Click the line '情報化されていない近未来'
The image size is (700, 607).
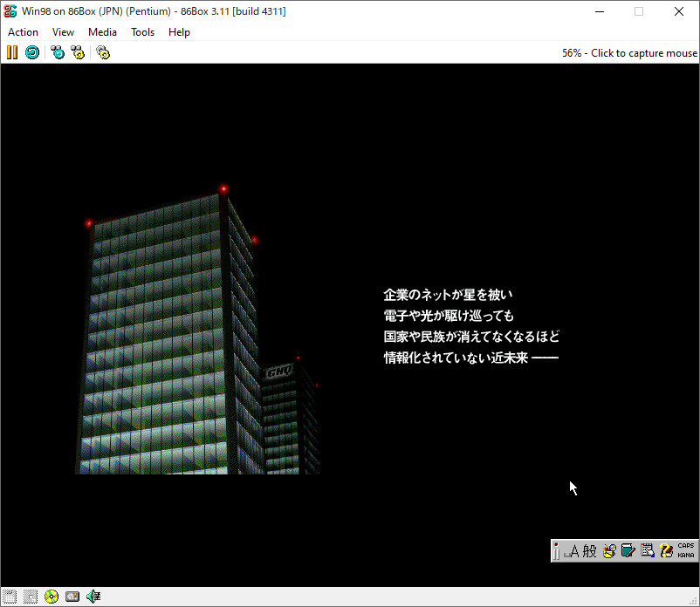click(456, 358)
